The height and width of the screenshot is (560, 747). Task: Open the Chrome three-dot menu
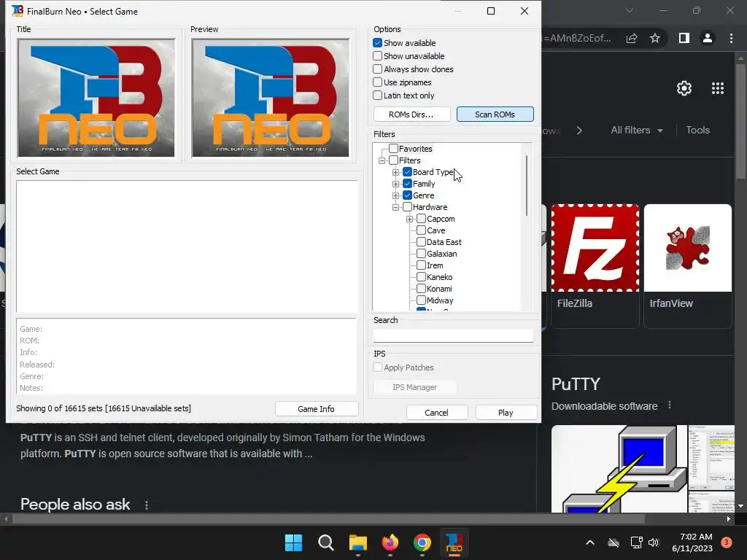click(x=731, y=38)
